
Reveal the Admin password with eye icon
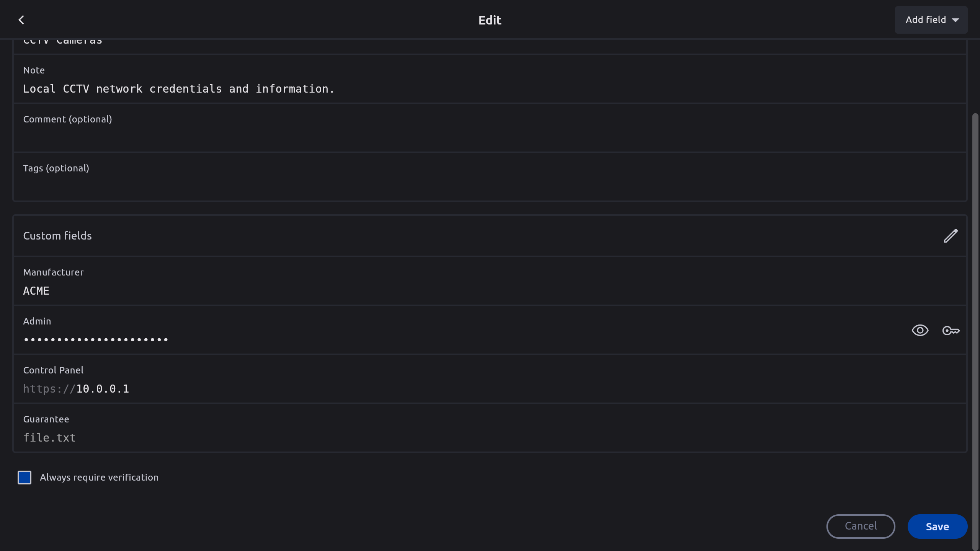[x=920, y=330]
